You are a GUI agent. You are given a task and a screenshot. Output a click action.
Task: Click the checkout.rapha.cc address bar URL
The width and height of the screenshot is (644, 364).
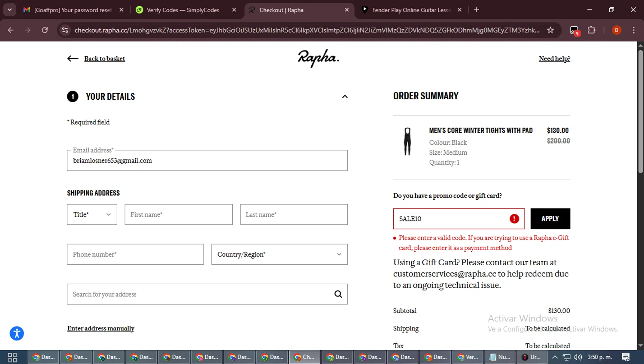pyautogui.click(x=307, y=30)
